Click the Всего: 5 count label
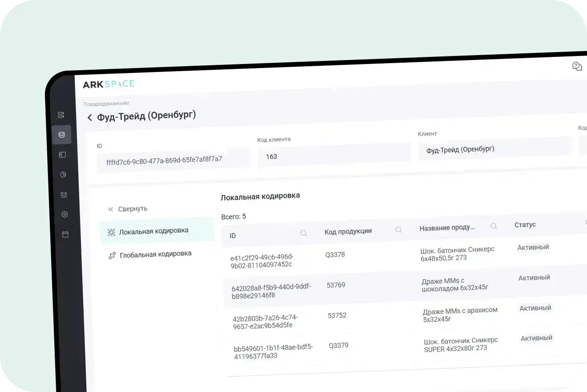Screen dimensions: 587x392 [233, 217]
